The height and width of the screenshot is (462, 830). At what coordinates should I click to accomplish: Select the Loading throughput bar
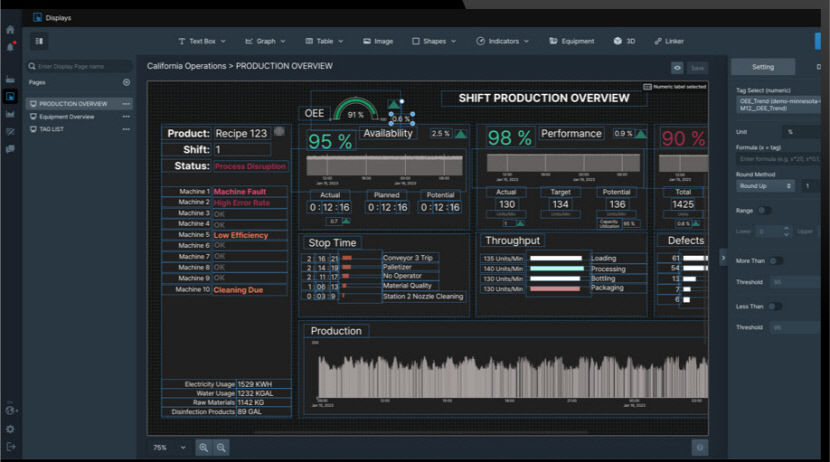pos(556,258)
